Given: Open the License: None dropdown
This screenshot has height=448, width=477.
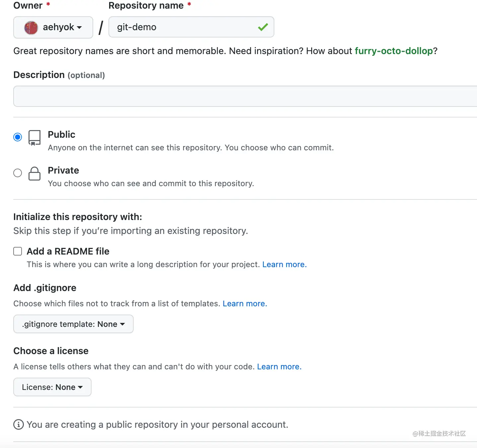Looking at the screenshot, I should coord(52,387).
